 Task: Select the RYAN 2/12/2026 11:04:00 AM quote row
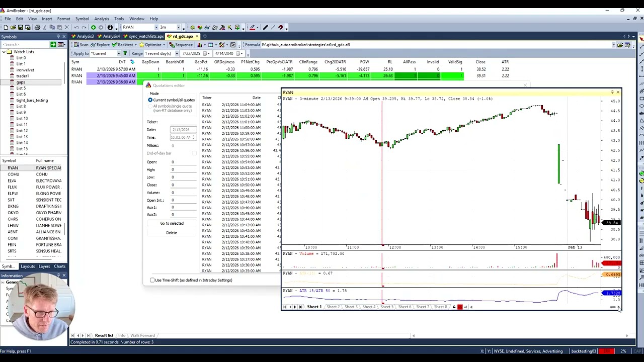coord(240,105)
